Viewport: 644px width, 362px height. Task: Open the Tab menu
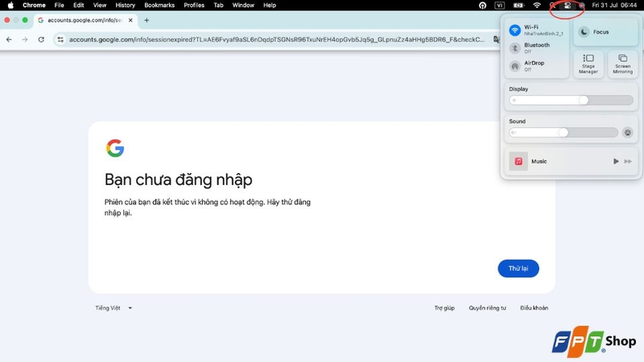(218, 6)
